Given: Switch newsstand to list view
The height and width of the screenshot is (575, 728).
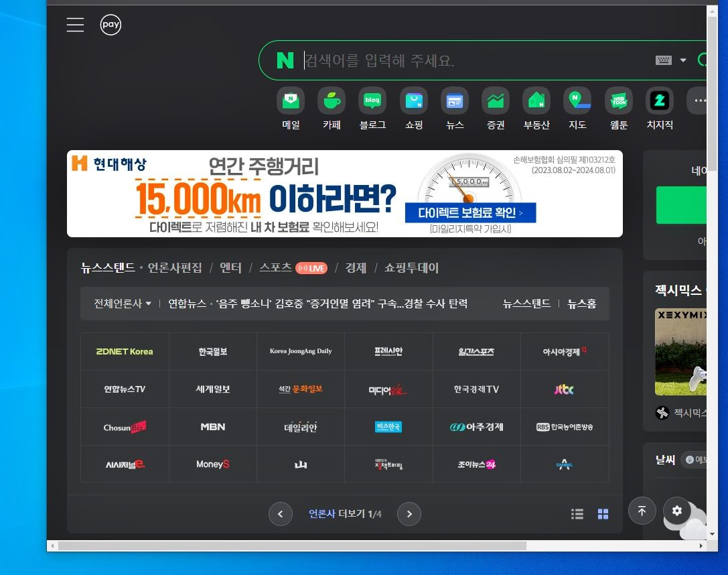Looking at the screenshot, I should point(577,514).
